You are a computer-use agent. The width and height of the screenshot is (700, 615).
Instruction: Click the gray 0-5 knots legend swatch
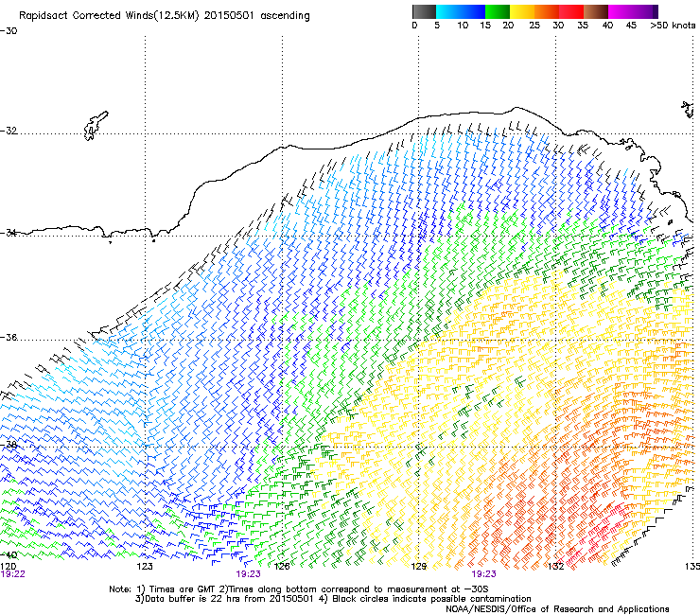pos(424,11)
